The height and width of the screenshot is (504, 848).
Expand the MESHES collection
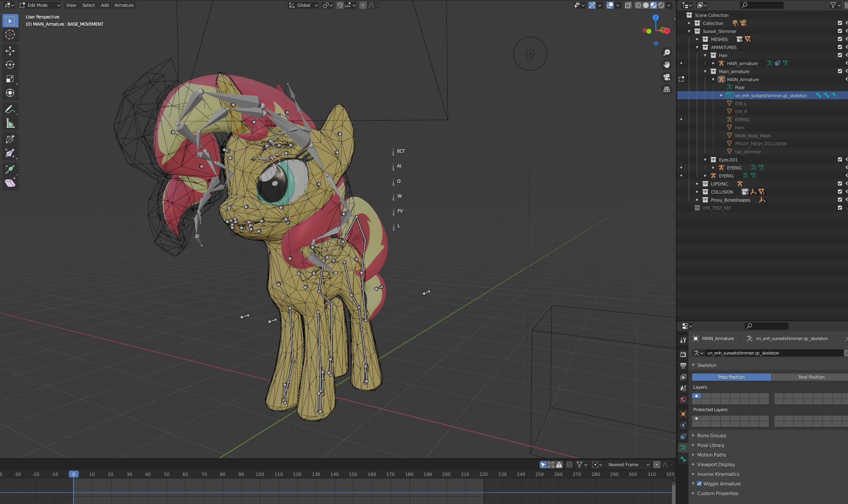(697, 39)
